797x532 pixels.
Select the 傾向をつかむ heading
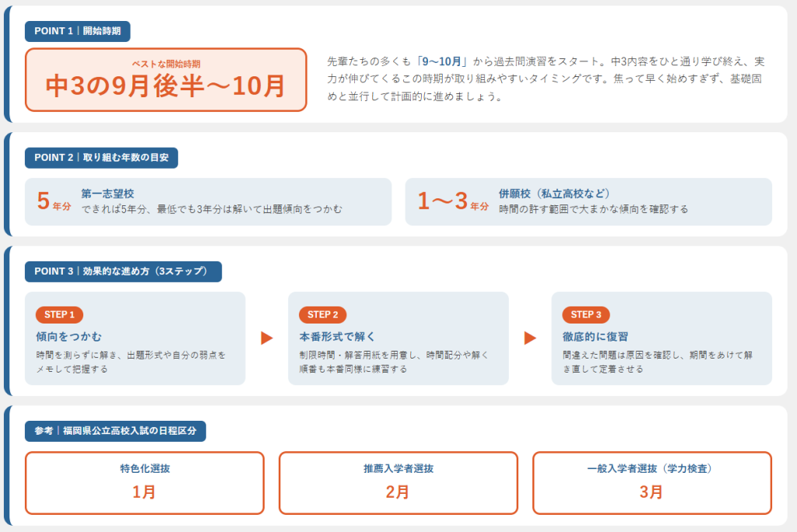[x=68, y=336]
